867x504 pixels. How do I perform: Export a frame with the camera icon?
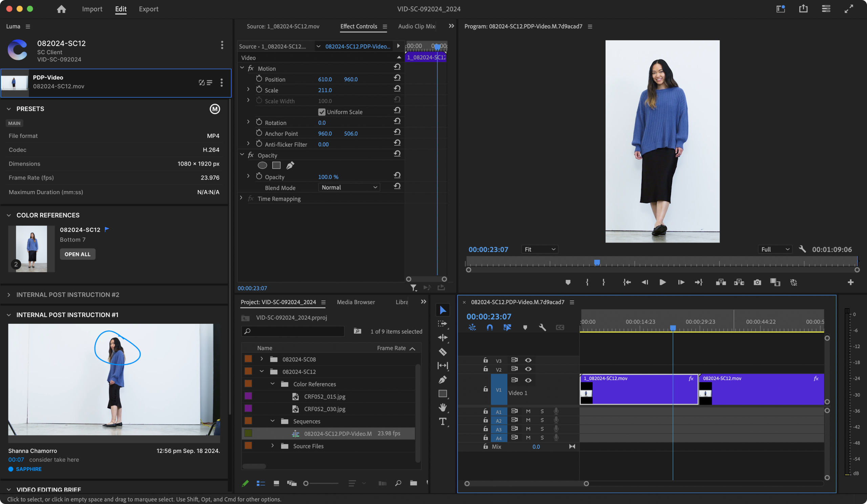point(757,282)
